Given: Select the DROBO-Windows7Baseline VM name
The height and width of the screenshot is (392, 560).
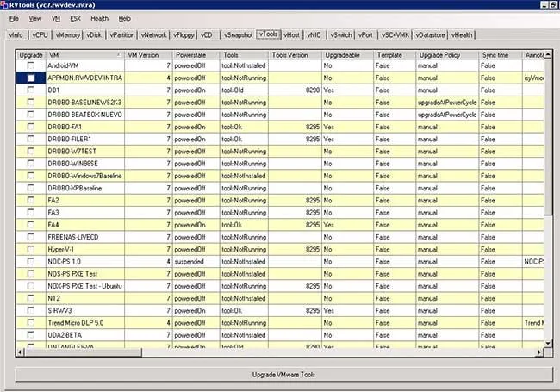Looking at the screenshot, I should (x=85, y=176).
